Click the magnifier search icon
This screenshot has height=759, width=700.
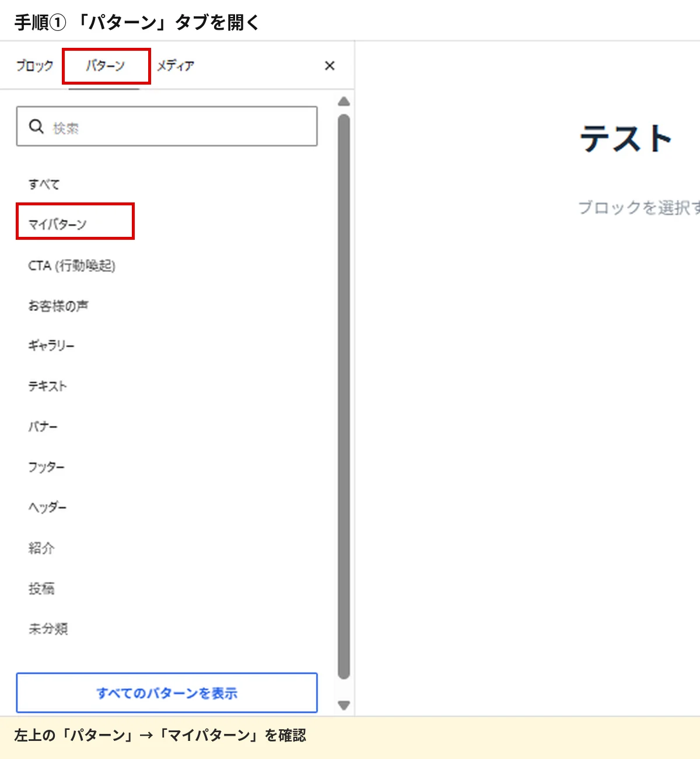36,126
